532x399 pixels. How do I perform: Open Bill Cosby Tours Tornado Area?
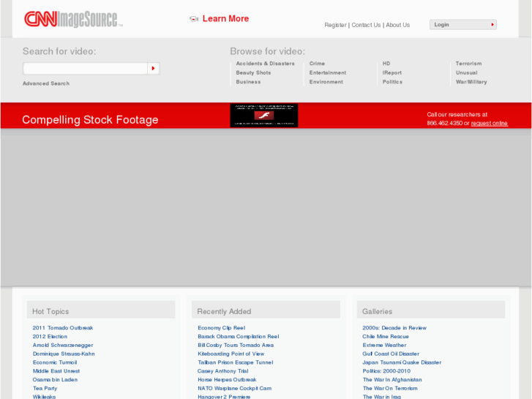236,346
